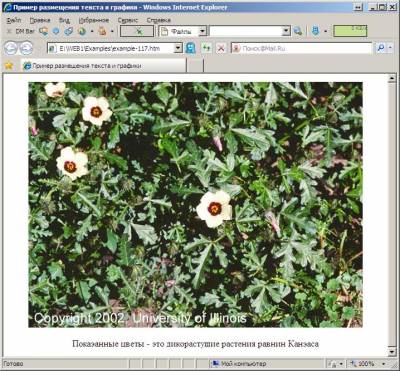Click the Refresh page icon
The width and height of the screenshot is (400, 371).
[207, 48]
